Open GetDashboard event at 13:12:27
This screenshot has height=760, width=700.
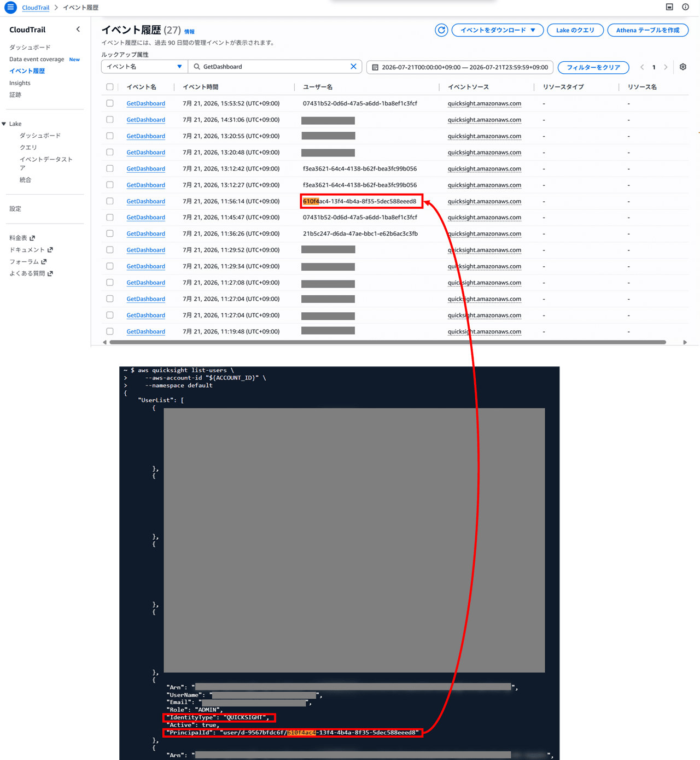point(146,185)
